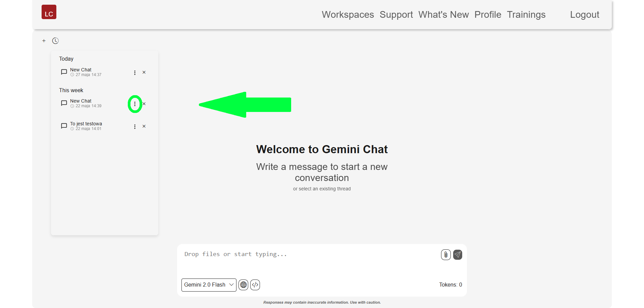Open the Gemini 2.0 Flash model dropdown
Screen dimensions: 644x308
209,285
